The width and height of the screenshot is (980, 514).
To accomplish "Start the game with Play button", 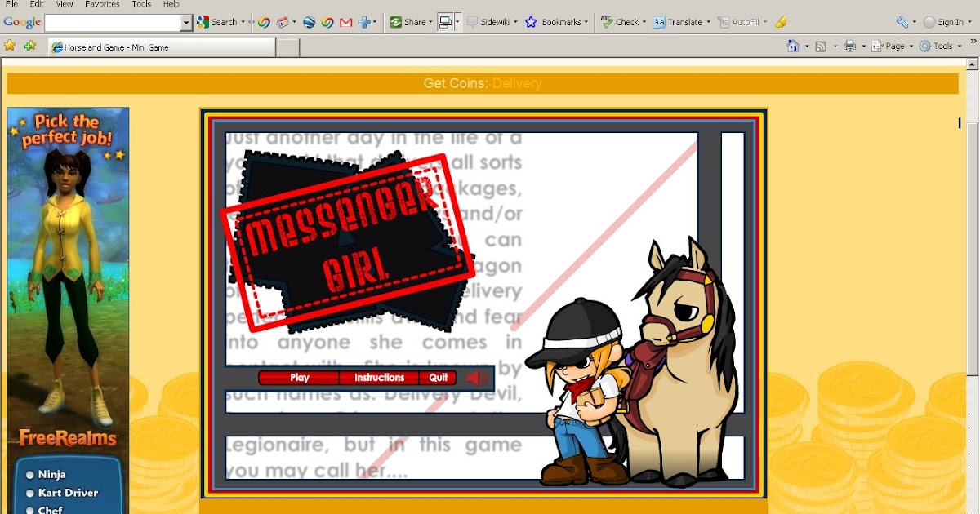I will pyautogui.click(x=300, y=378).
